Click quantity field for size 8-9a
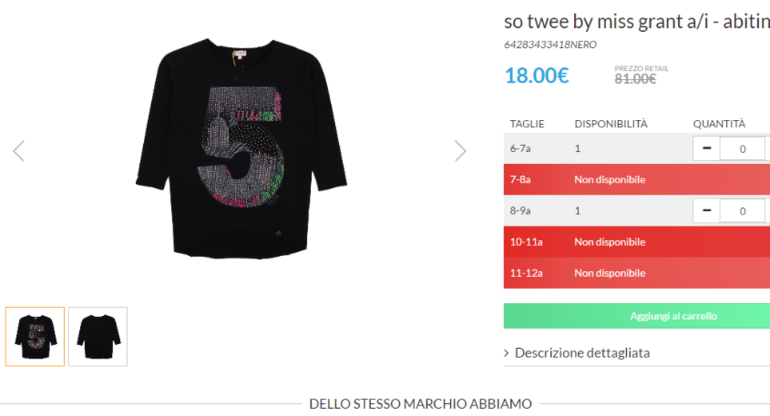 (742, 211)
